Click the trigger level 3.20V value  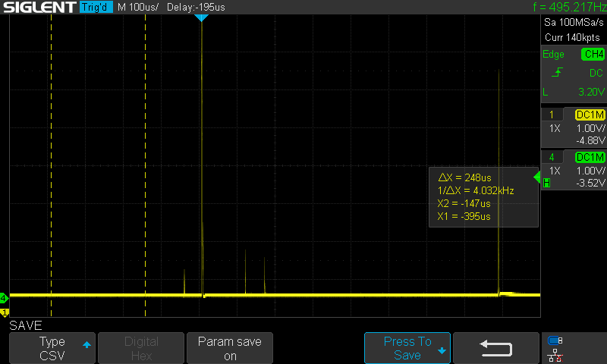click(591, 92)
